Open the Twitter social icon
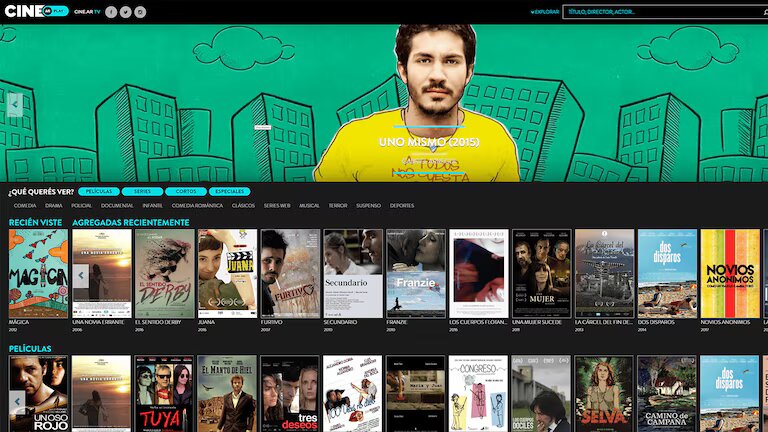 [x=125, y=12]
